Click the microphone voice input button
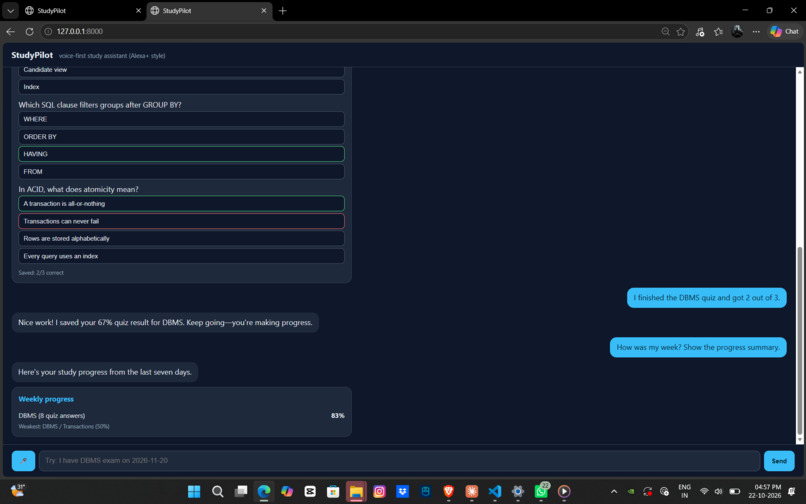 point(23,461)
